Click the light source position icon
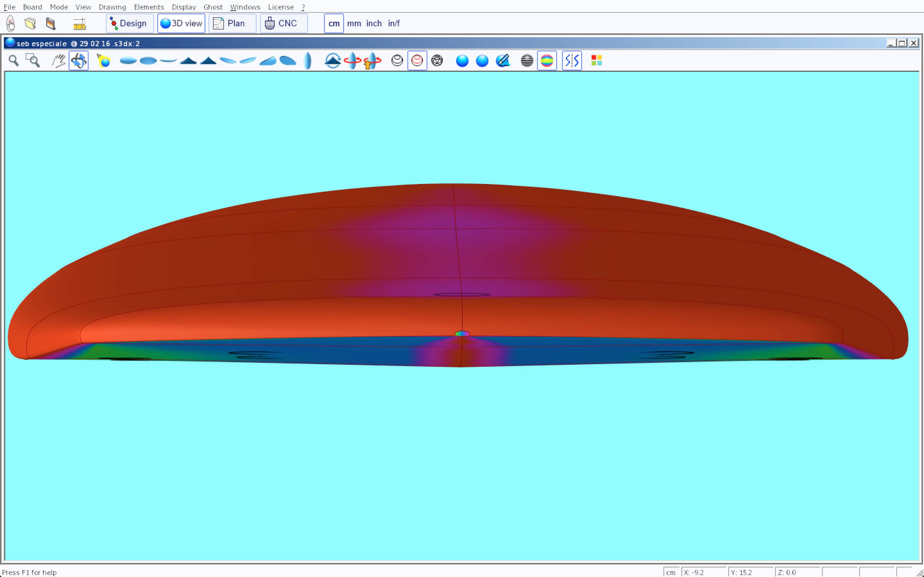Screen dimensions: 924x577 (x=104, y=61)
